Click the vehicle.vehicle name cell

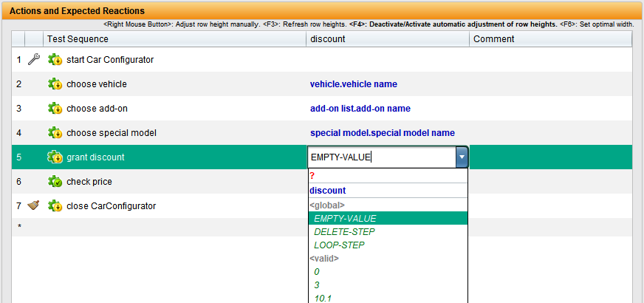pyautogui.click(x=354, y=84)
